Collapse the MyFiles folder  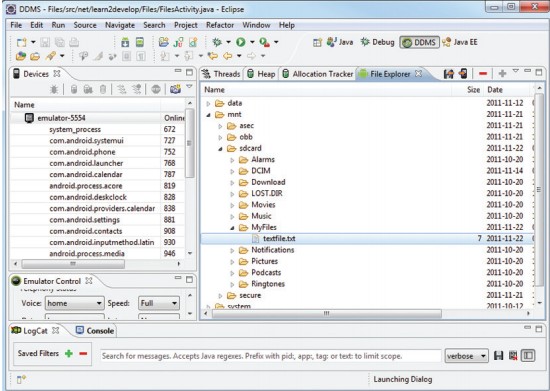pyautogui.click(x=232, y=228)
